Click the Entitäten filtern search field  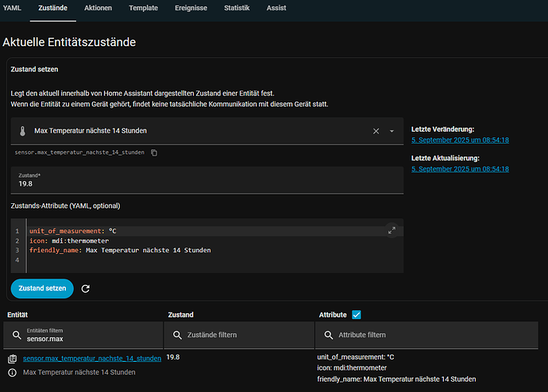point(87,338)
